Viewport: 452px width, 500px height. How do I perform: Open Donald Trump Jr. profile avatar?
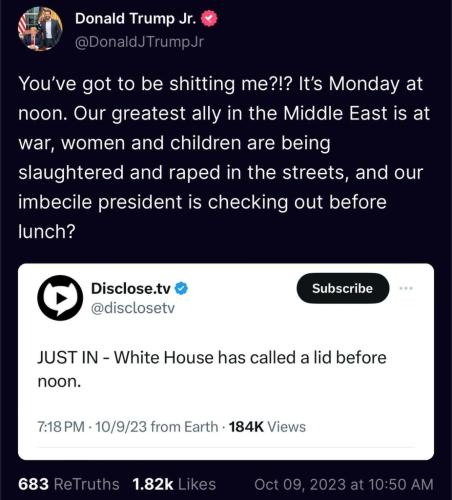40,29
